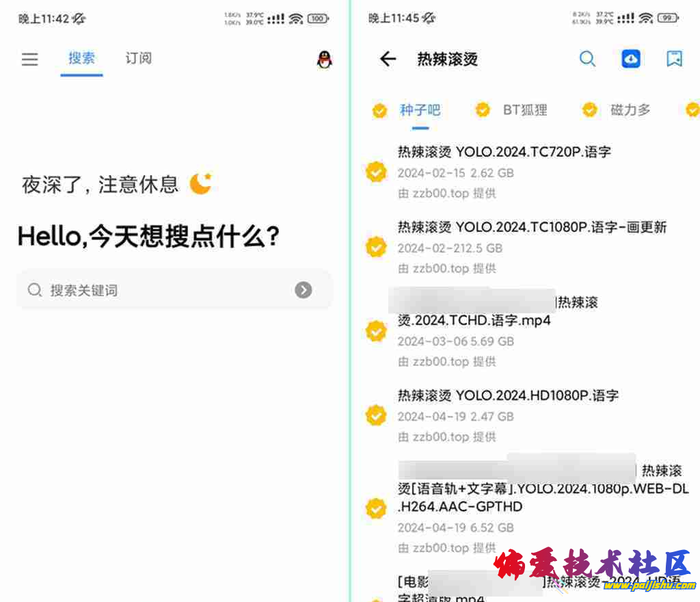Open the hamburger menu icon
This screenshot has height=602, width=700.
pyautogui.click(x=29, y=59)
